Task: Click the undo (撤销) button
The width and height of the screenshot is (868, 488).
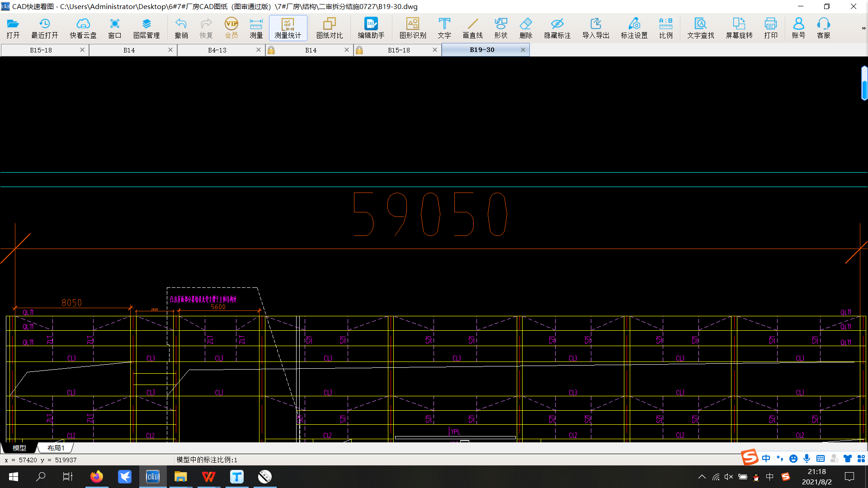Action: point(181,28)
